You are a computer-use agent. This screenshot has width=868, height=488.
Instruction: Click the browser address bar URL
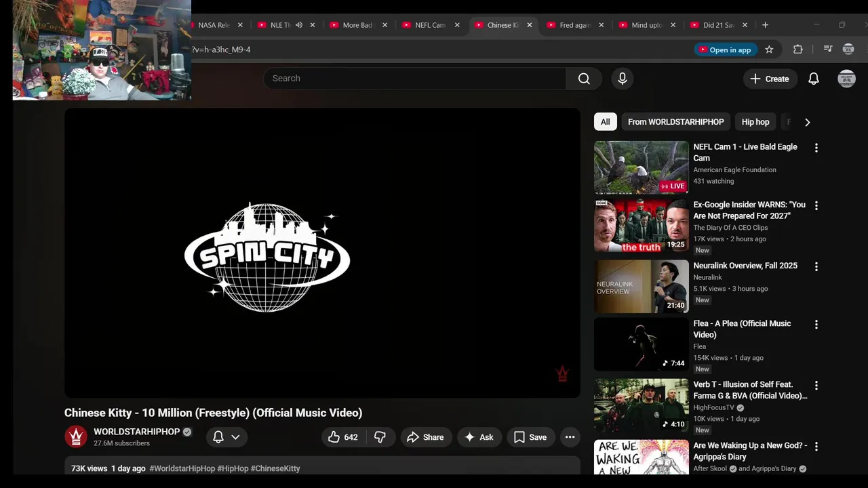click(222, 49)
